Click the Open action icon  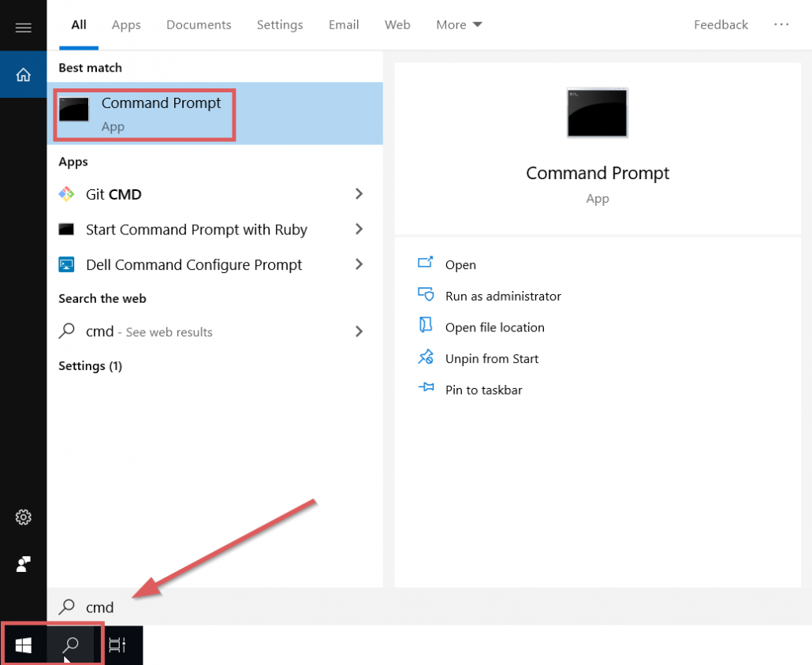(x=425, y=262)
